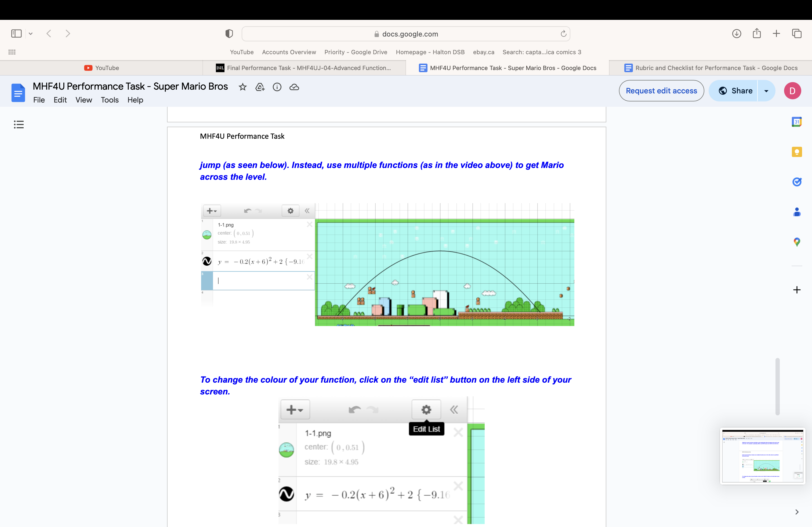
Task: Open the Share options dropdown arrow
Action: [x=766, y=91]
